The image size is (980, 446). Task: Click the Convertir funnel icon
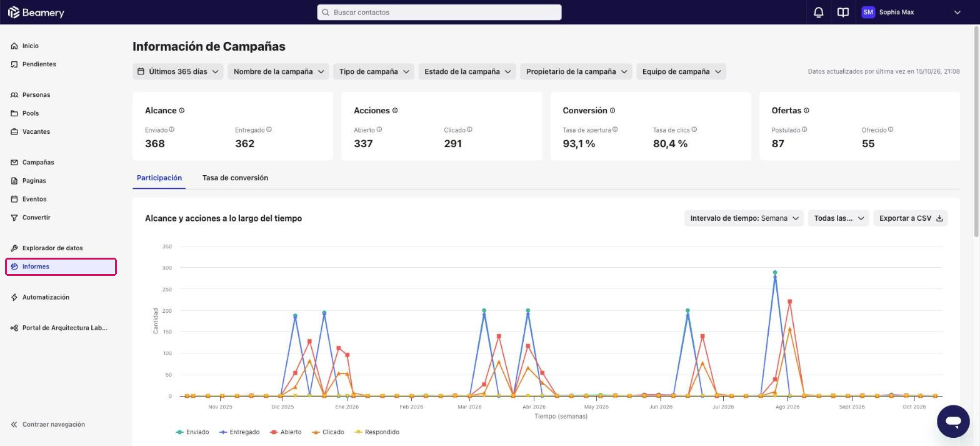point(14,218)
